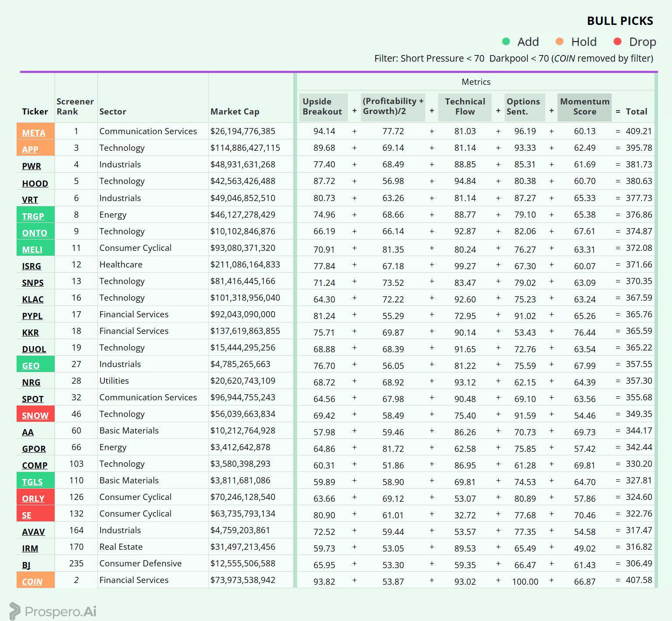Open the PYPL ticker link
This screenshot has height=621, width=672.
tap(32, 316)
